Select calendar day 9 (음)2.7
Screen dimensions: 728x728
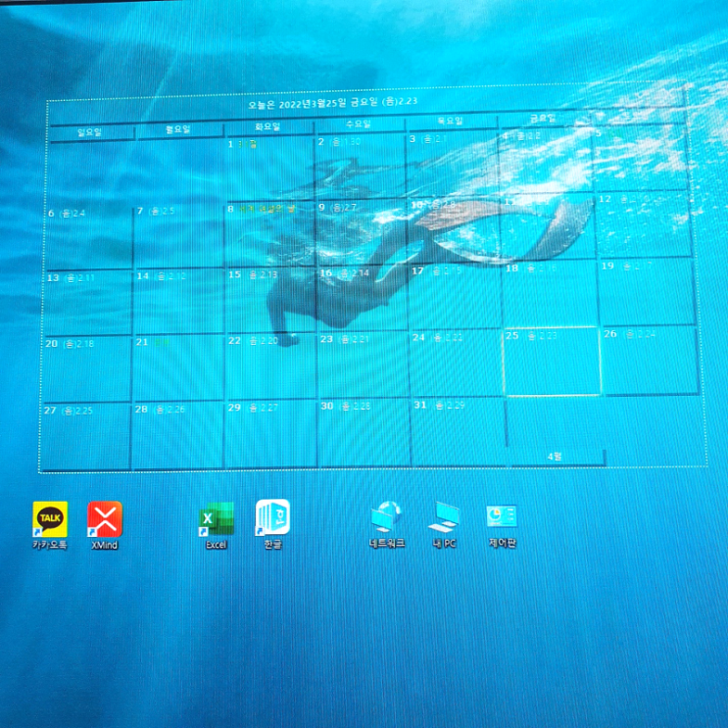pyautogui.click(x=362, y=232)
